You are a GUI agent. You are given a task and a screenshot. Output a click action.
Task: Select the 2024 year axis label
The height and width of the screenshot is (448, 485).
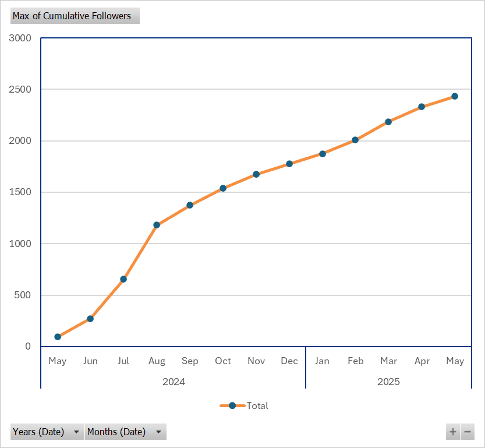174,382
